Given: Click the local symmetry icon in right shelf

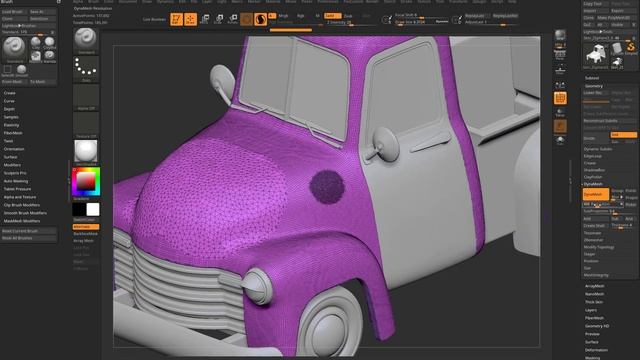Looking at the screenshot, I should 560,85.
